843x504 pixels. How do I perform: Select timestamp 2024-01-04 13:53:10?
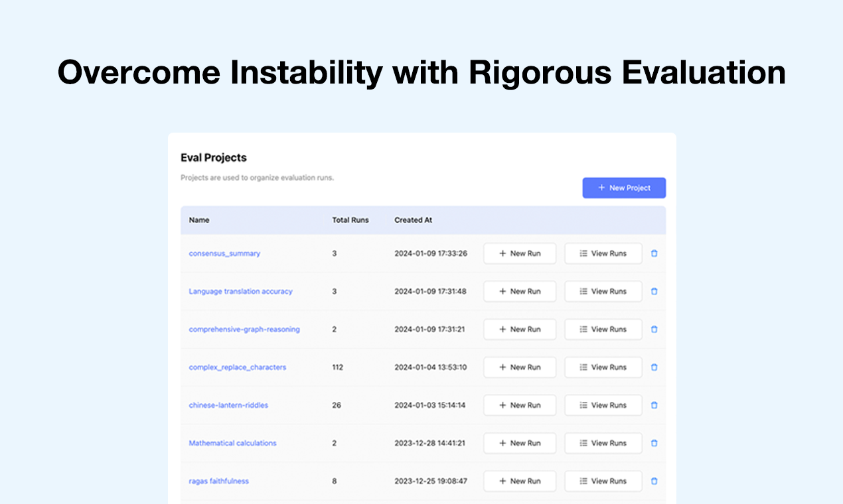[430, 367]
